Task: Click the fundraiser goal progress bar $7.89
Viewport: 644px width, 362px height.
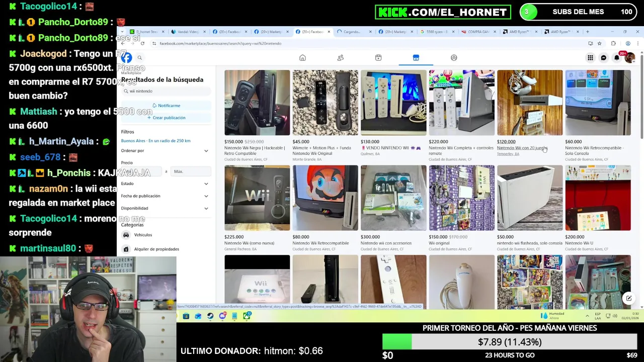Action: [510, 342]
